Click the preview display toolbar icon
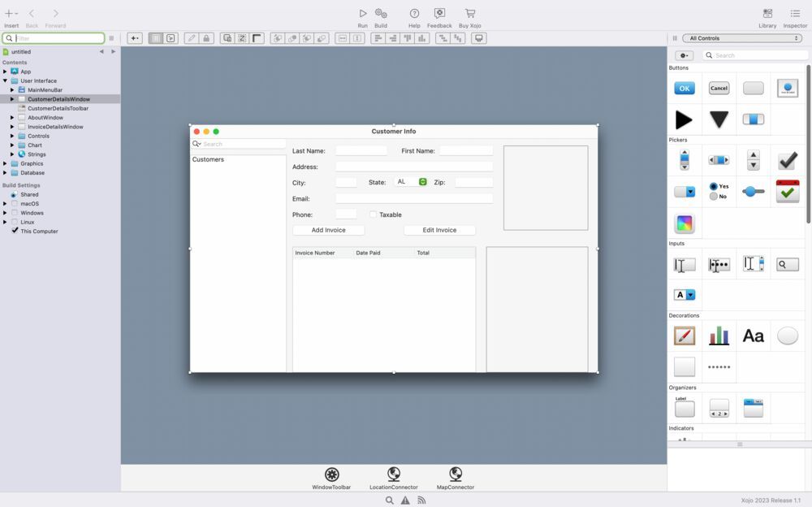The height and width of the screenshot is (507, 812). [478, 38]
